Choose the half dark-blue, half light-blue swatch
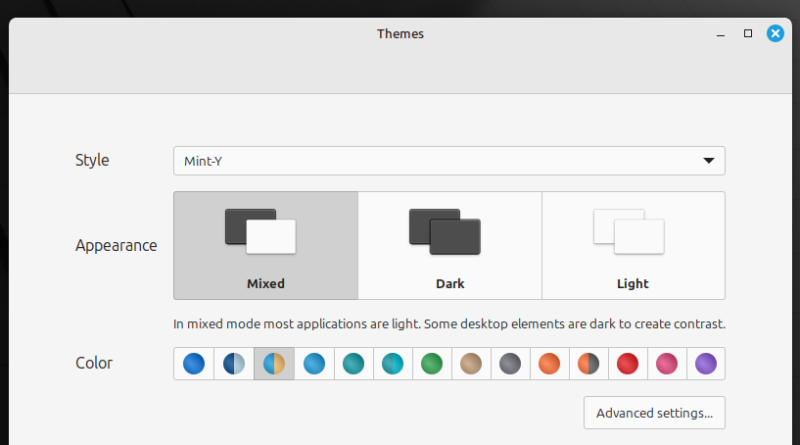This screenshot has height=445, width=800. 234,364
